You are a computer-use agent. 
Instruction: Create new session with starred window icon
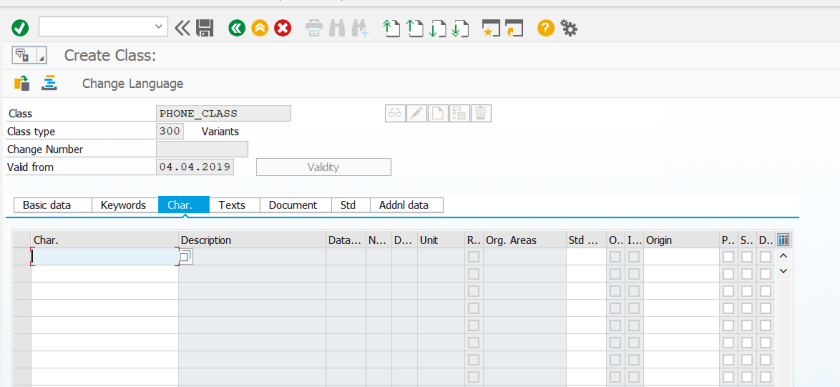[x=491, y=27]
